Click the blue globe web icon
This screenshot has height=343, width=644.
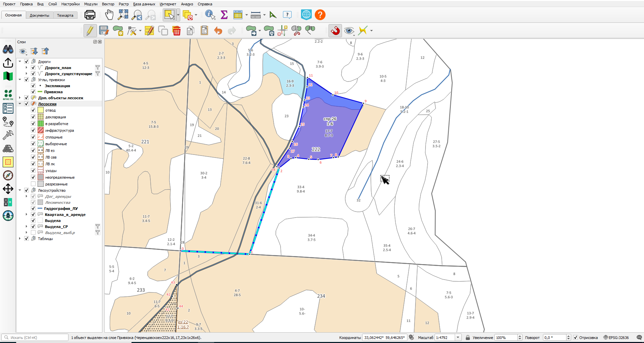coord(306,15)
